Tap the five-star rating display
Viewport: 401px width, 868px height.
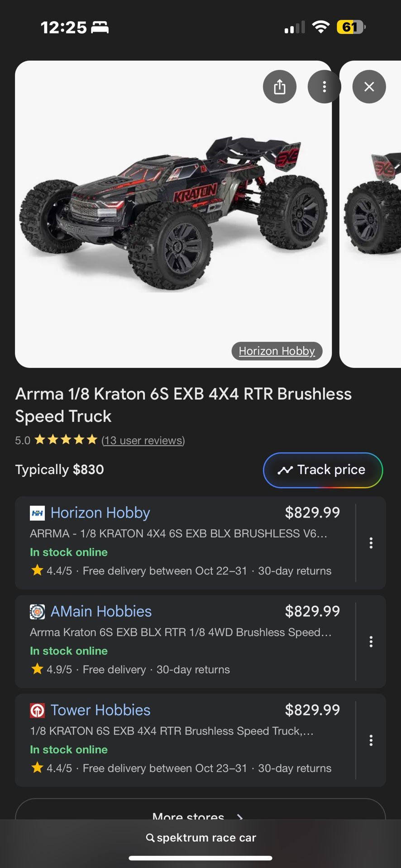[x=66, y=440]
